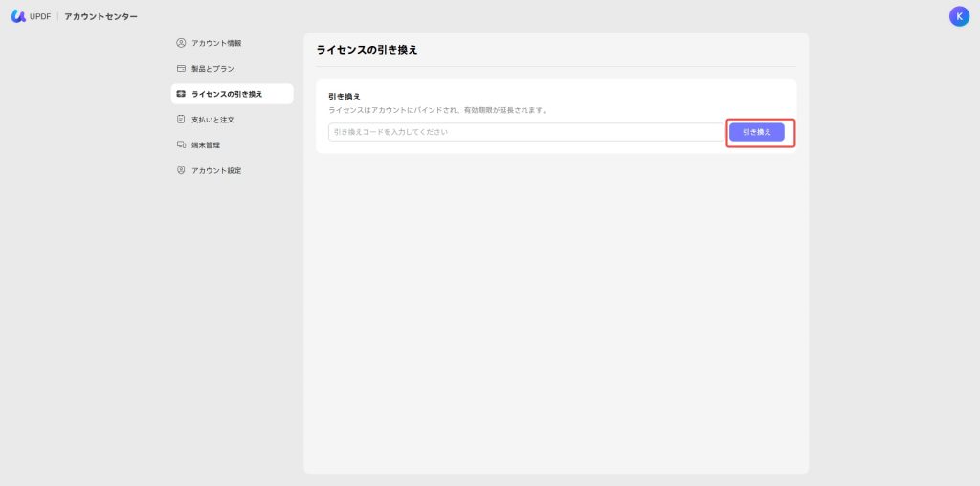Click the 支払いと注文 clipboard icon
Screen dimensions: 980x486
[x=181, y=120]
